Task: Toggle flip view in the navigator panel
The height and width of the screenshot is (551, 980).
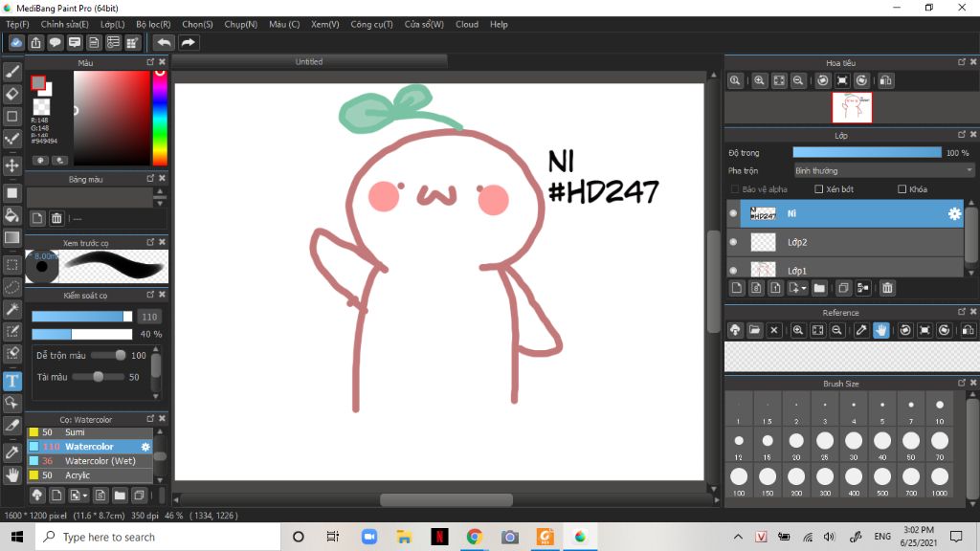Action: [x=885, y=80]
